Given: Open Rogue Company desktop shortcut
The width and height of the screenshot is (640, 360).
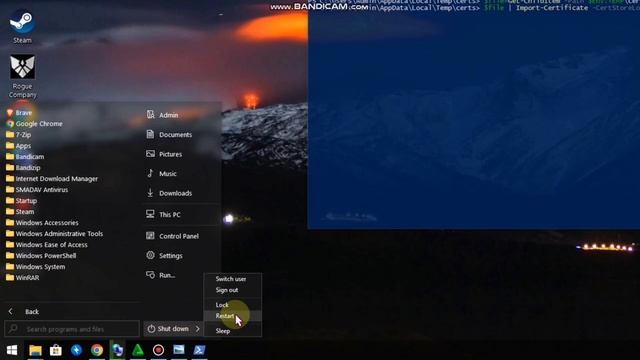Looking at the screenshot, I should coord(22,76).
